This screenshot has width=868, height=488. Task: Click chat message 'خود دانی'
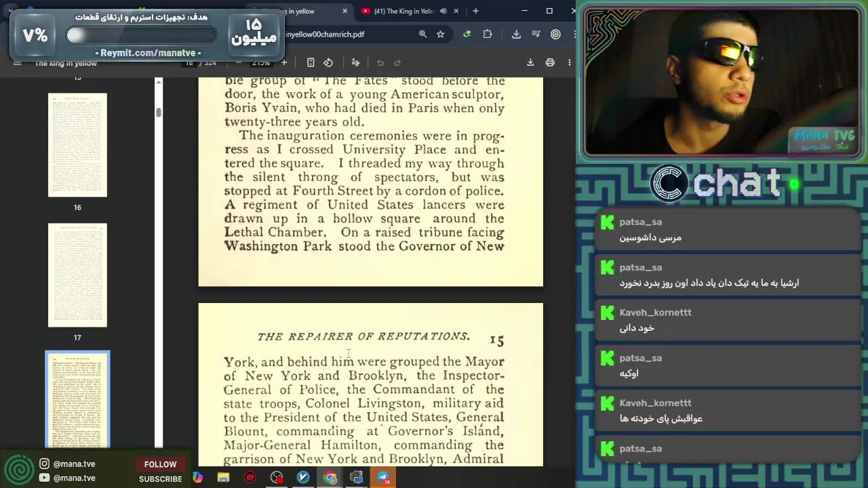637,327
